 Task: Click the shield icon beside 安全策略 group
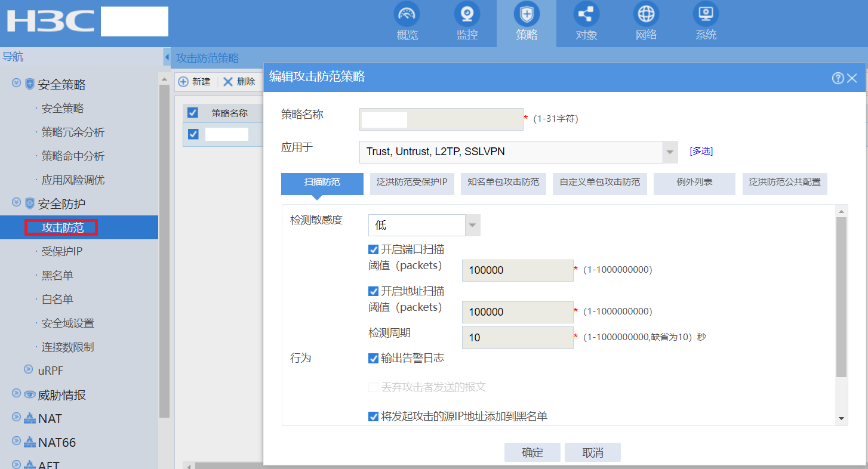click(30, 84)
